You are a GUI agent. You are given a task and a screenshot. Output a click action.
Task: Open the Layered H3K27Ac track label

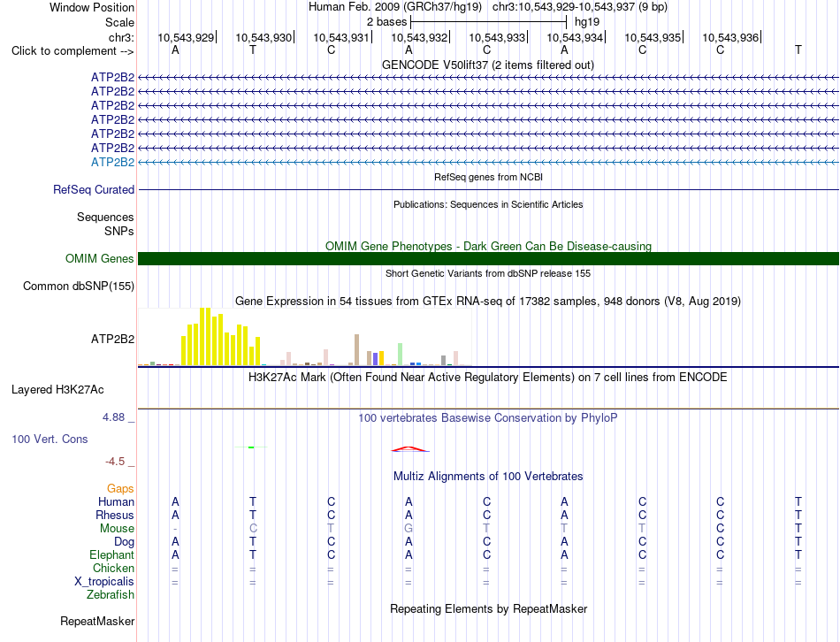coord(57,390)
